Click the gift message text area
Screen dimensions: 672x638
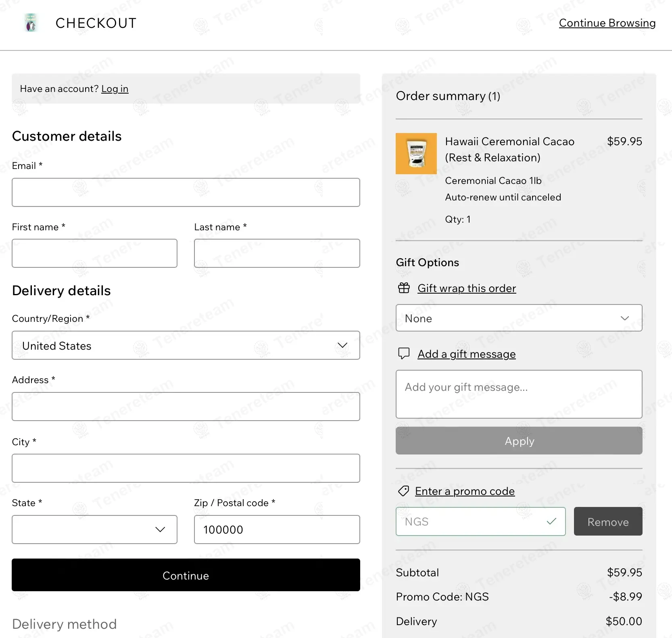click(519, 394)
